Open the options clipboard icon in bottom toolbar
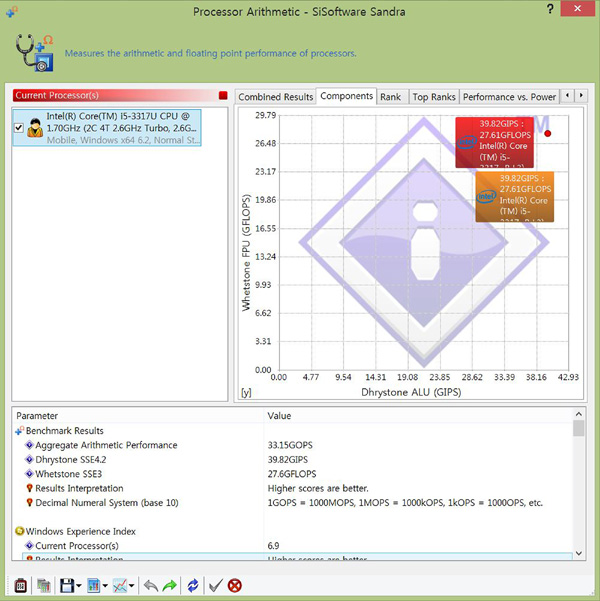Image resolution: width=600 pixels, height=601 pixels. (21, 585)
